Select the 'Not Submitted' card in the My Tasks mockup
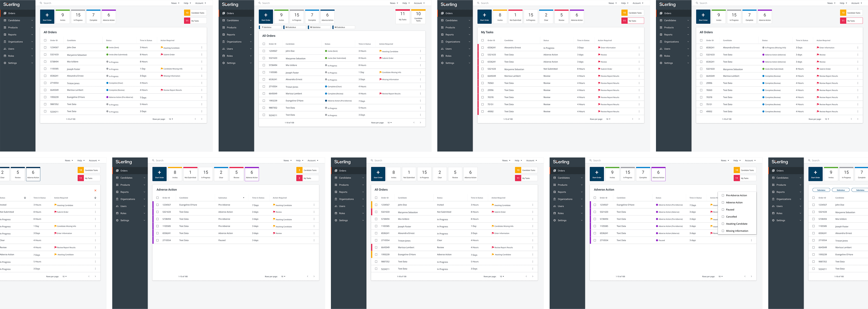868x309 pixels. click(515, 17)
